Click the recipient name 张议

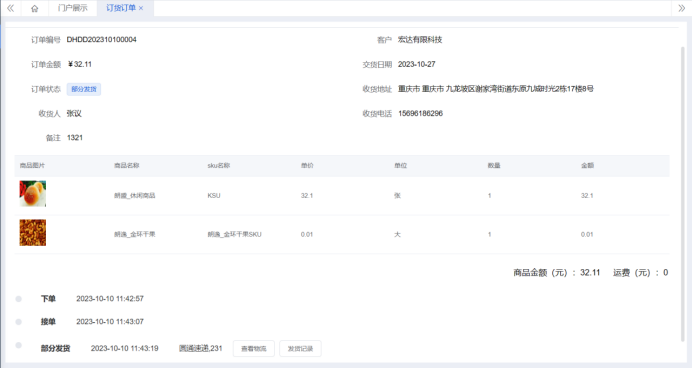pyautogui.click(x=74, y=114)
